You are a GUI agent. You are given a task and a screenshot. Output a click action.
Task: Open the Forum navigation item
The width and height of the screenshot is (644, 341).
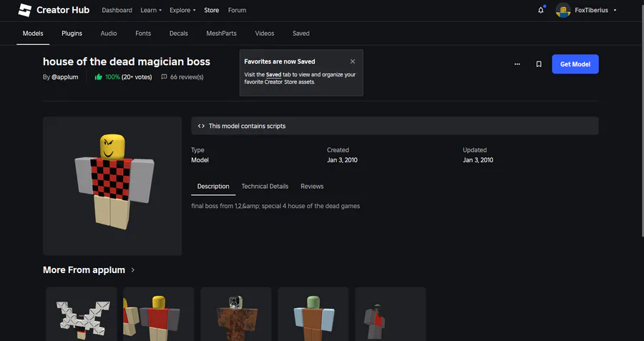click(x=237, y=10)
